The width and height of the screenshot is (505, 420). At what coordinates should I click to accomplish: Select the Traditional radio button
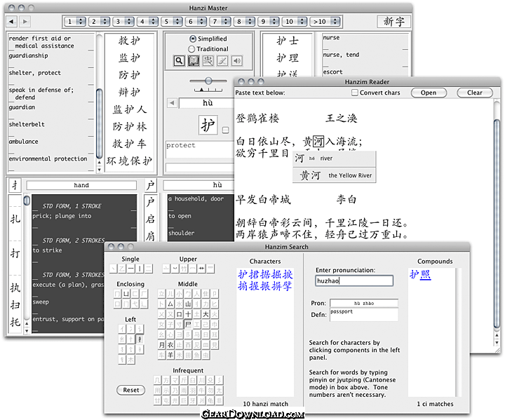191,49
